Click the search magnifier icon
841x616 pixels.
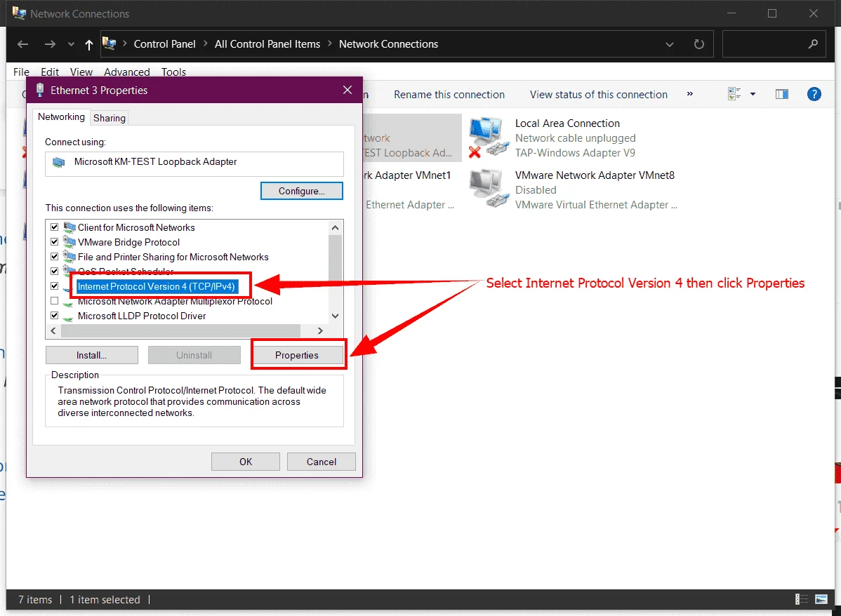[814, 44]
